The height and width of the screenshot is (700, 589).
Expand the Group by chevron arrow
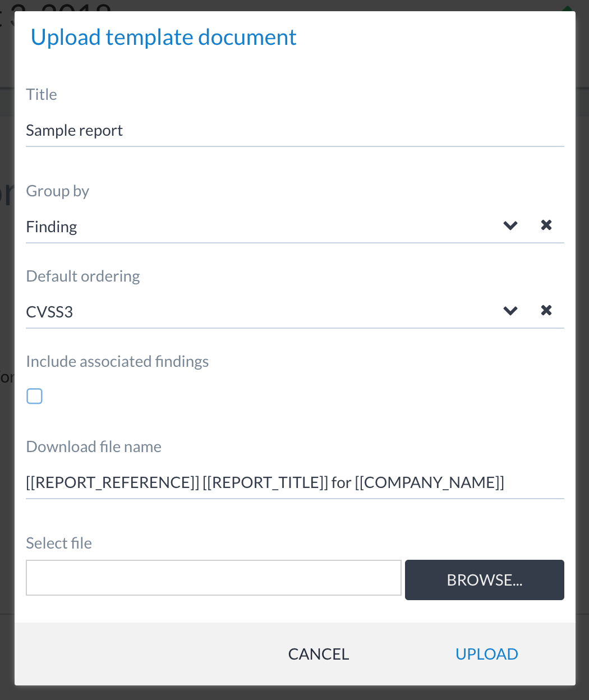[x=510, y=226]
